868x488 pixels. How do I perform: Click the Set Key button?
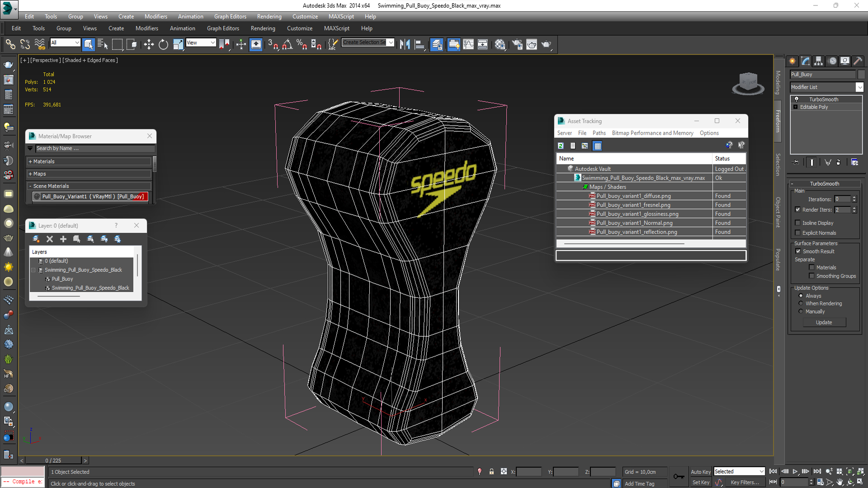(x=701, y=483)
